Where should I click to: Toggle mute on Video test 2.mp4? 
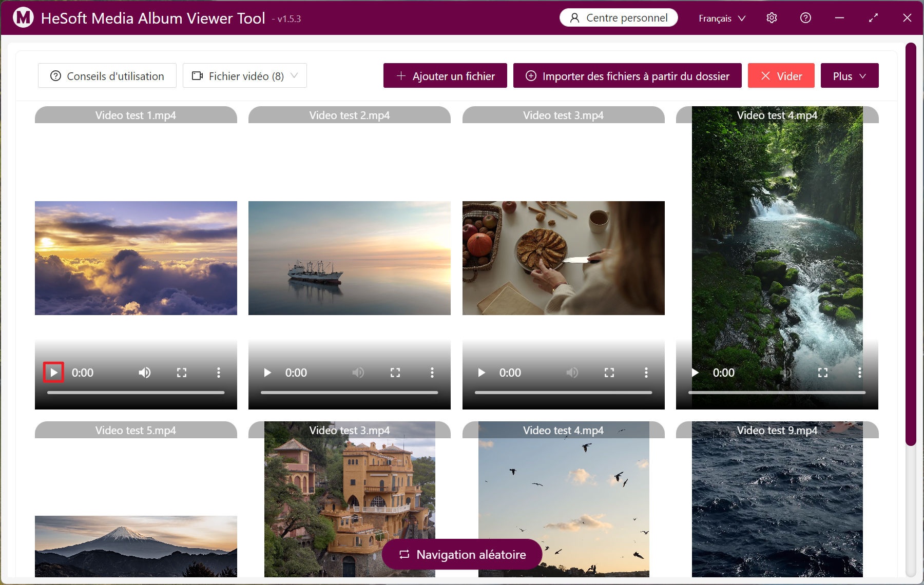point(358,373)
